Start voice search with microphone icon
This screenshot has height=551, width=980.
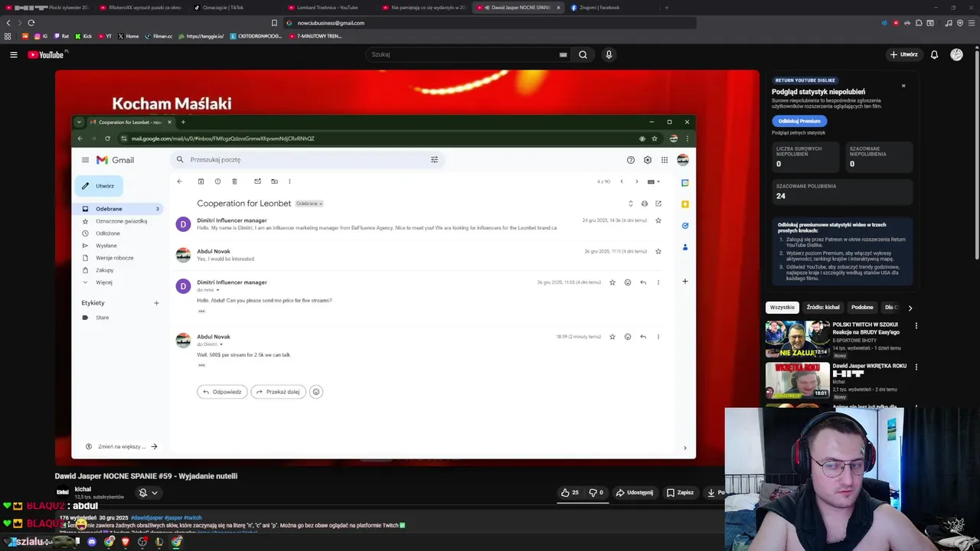pos(609,54)
